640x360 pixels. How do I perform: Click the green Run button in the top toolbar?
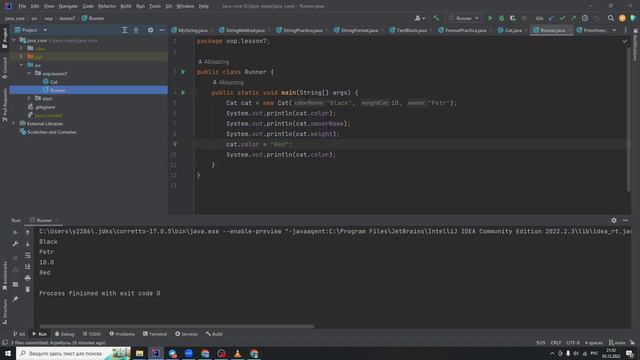[x=490, y=18]
